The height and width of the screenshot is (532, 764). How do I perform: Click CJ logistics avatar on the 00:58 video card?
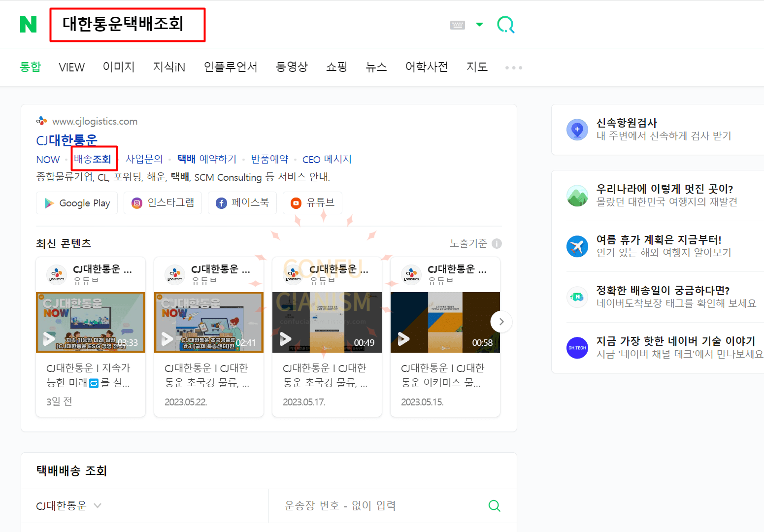[x=411, y=275]
